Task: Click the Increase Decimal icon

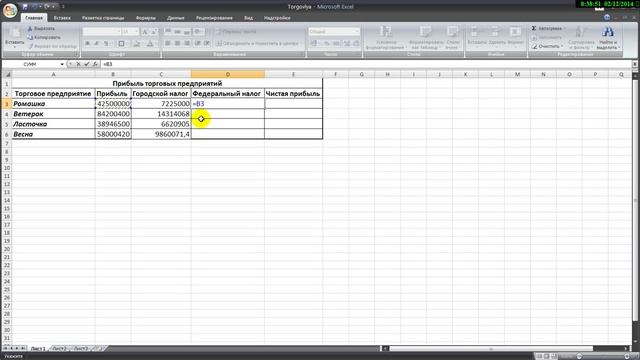Action: 347,43
